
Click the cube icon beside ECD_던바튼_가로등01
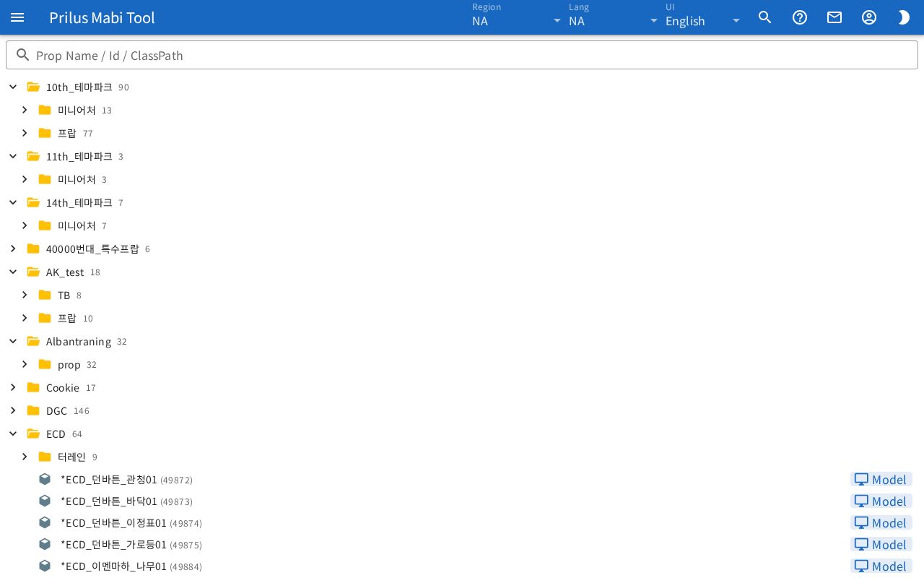tap(45, 544)
